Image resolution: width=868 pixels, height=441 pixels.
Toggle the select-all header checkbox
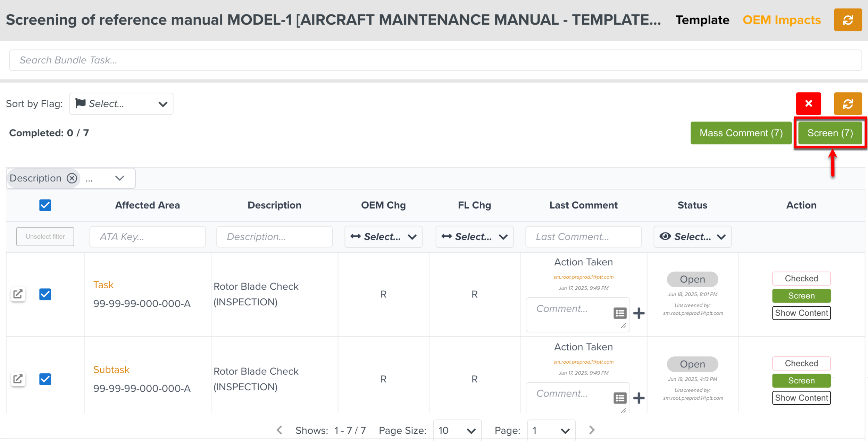45,205
